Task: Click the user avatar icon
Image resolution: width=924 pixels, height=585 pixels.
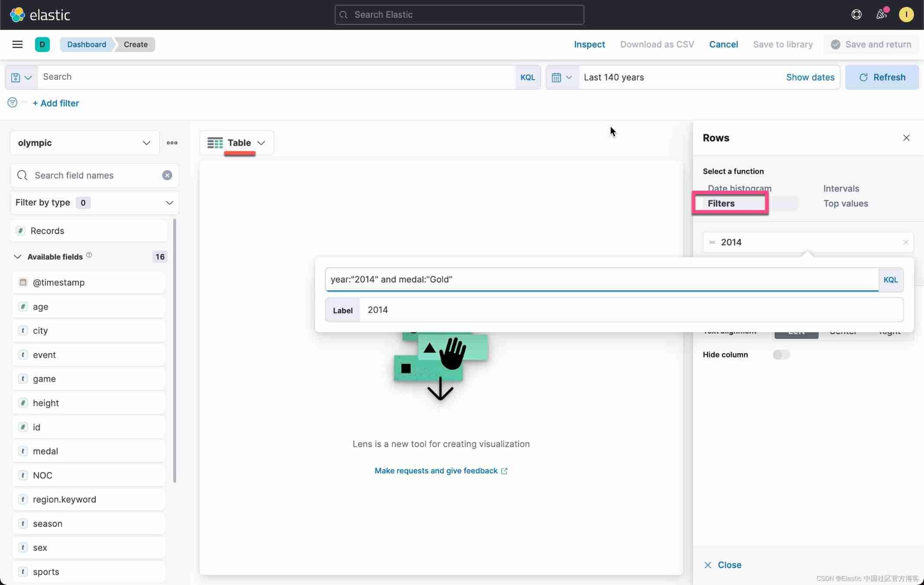Action: point(906,14)
